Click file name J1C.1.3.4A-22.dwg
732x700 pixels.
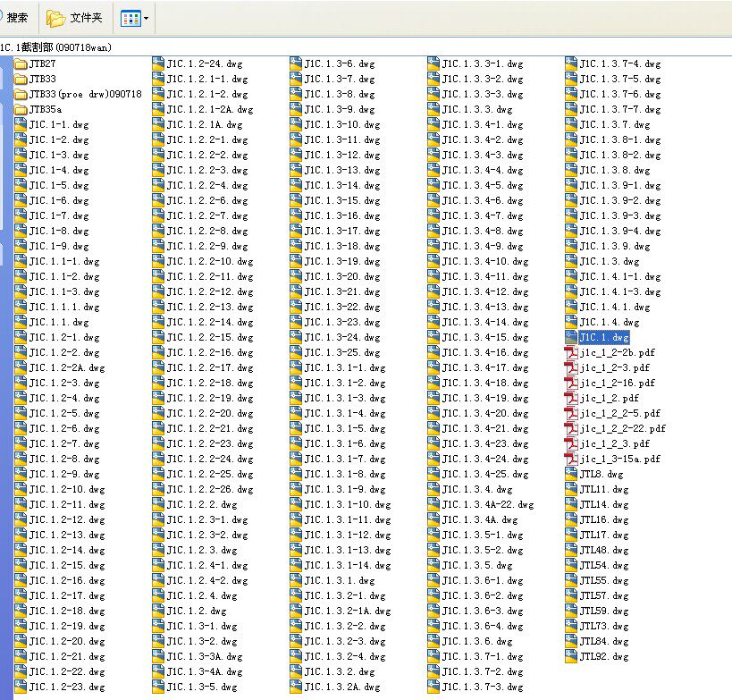pyautogui.click(x=488, y=504)
